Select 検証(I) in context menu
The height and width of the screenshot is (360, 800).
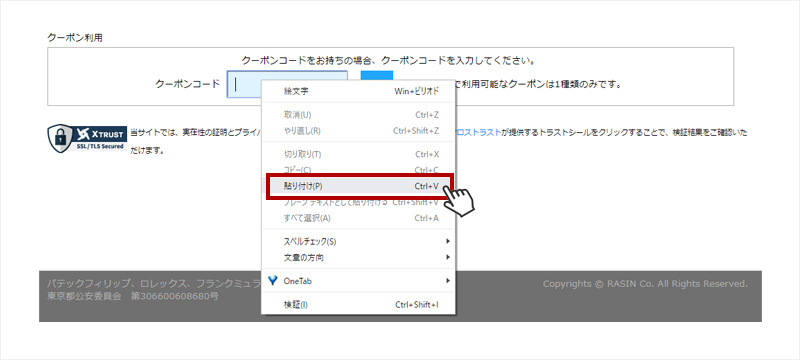[x=358, y=305]
